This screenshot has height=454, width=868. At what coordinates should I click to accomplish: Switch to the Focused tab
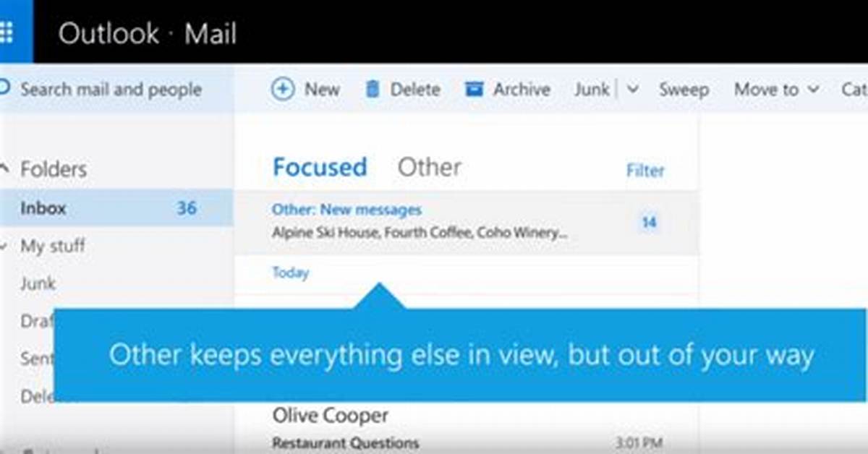(x=320, y=167)
